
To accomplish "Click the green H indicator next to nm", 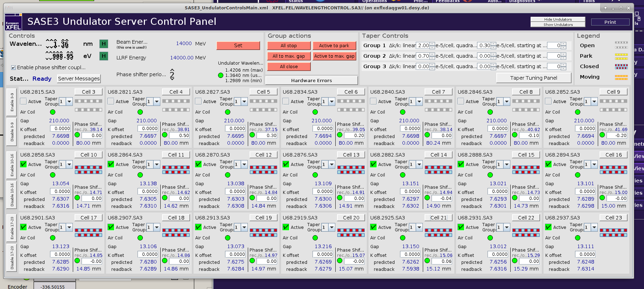I will coord(104,44).
